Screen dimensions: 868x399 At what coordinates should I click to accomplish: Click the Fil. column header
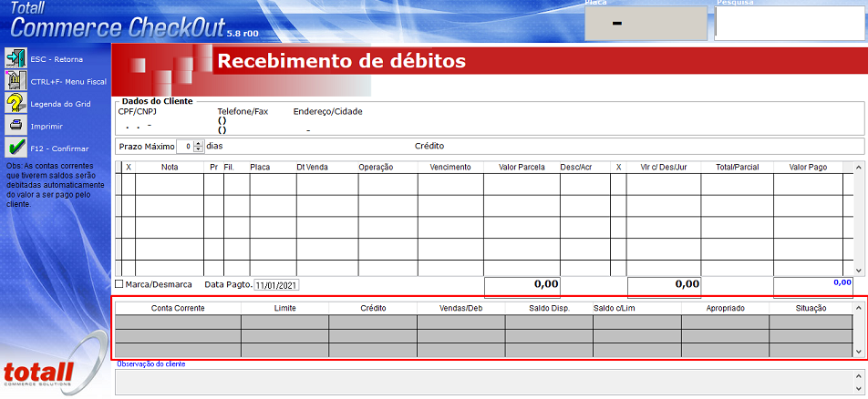(237, 167)
